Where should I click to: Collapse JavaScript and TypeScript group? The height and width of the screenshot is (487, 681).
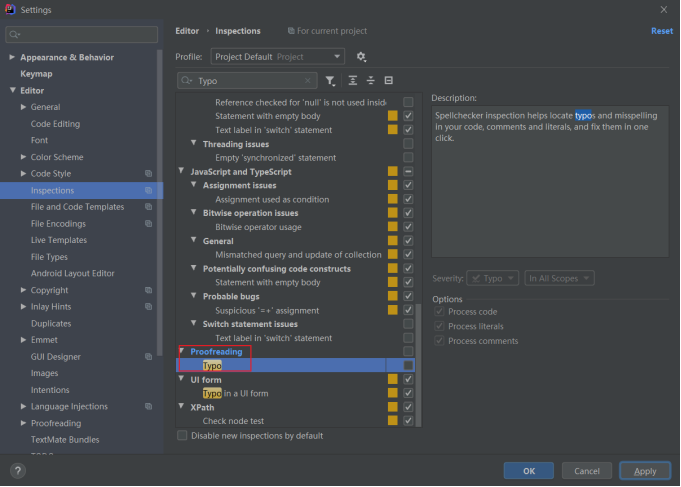point(182,171)
